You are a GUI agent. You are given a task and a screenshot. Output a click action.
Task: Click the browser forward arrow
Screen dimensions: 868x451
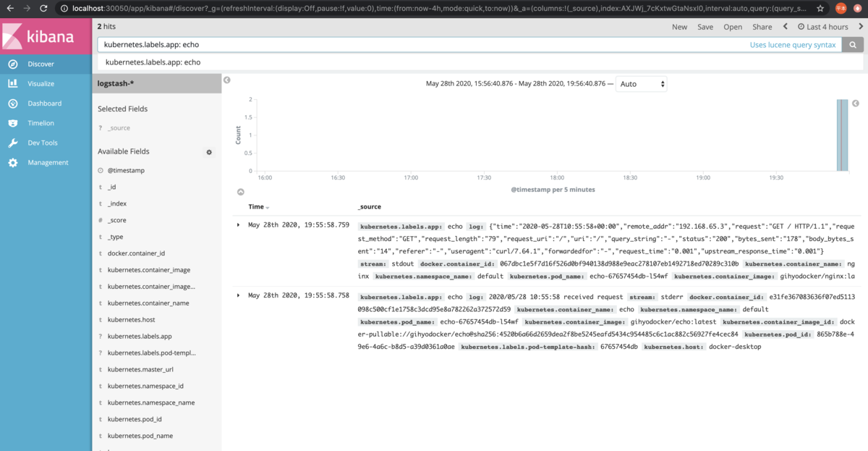[x=27, y=9]
